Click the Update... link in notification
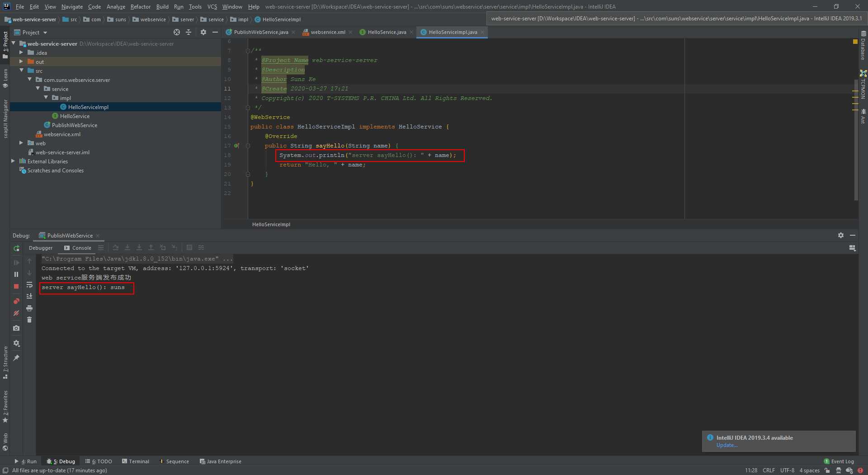Viewport: 868px width, 475px height. 726,445
